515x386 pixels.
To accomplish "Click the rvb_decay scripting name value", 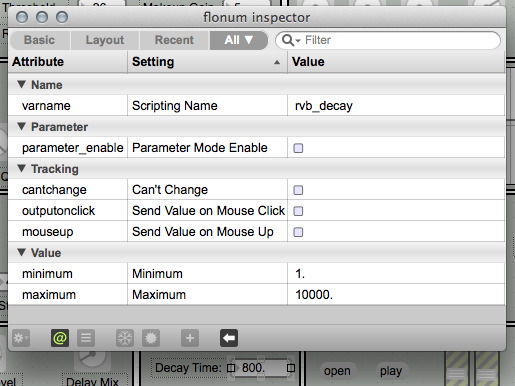I will click(324, 106).
